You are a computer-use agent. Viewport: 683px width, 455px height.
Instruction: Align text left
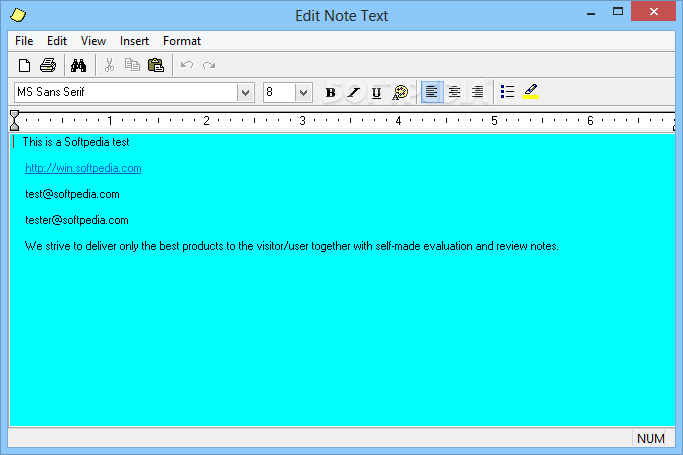click(x=432, y=92)
